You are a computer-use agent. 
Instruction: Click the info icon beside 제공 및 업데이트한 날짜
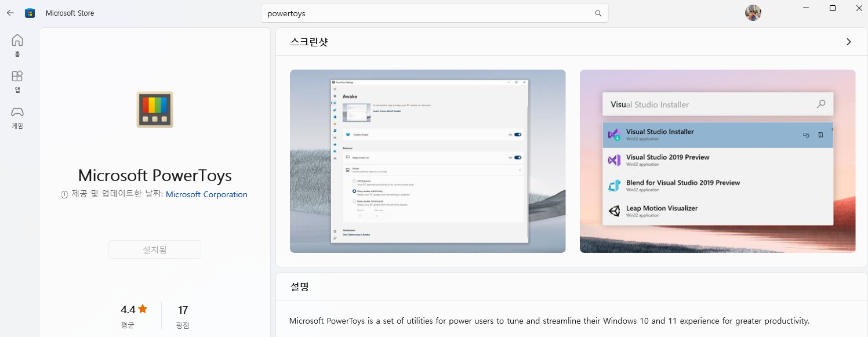[x=64, y=195]
